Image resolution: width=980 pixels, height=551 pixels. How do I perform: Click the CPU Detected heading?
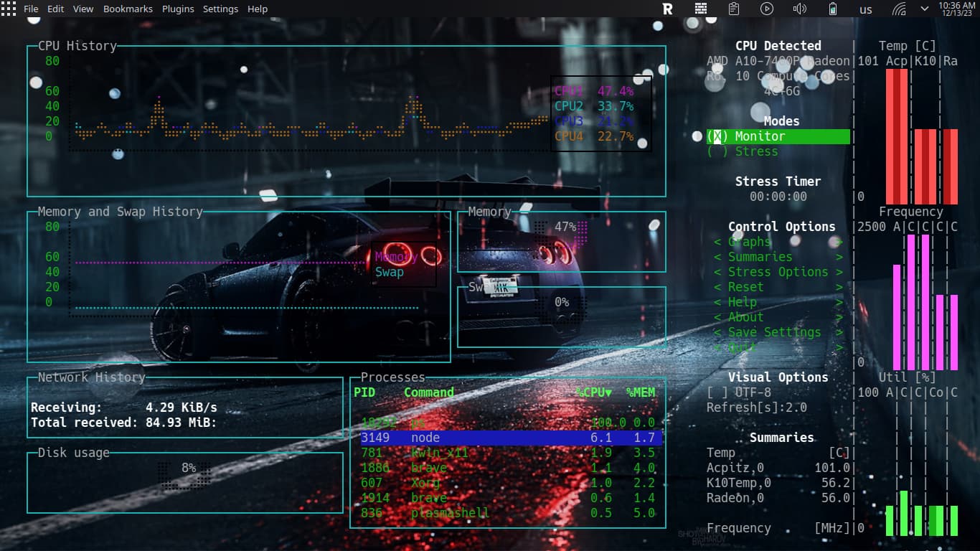coord(778,46)
